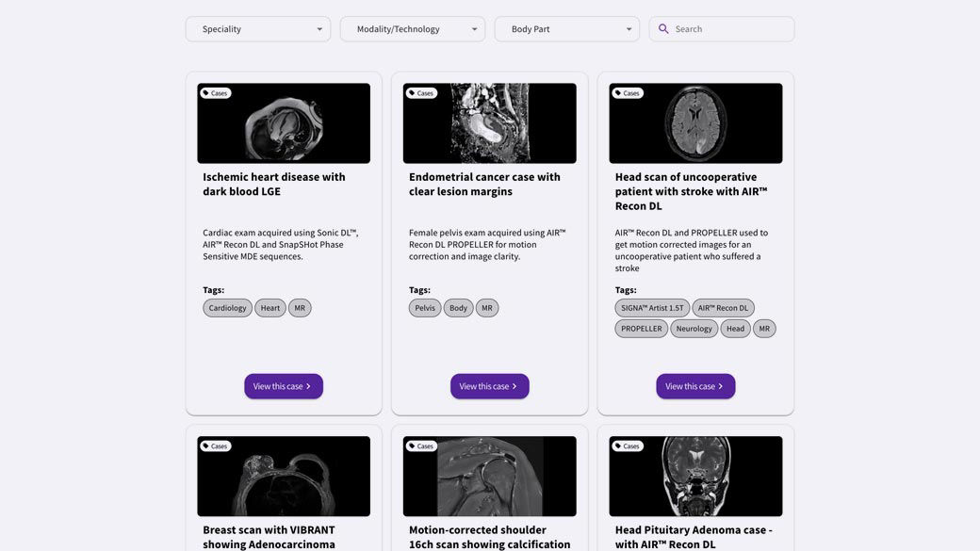The height and width of the screenshot is (551, 980).
Task: Click the Cases badge on shoulder scan card
Action: 421,446
